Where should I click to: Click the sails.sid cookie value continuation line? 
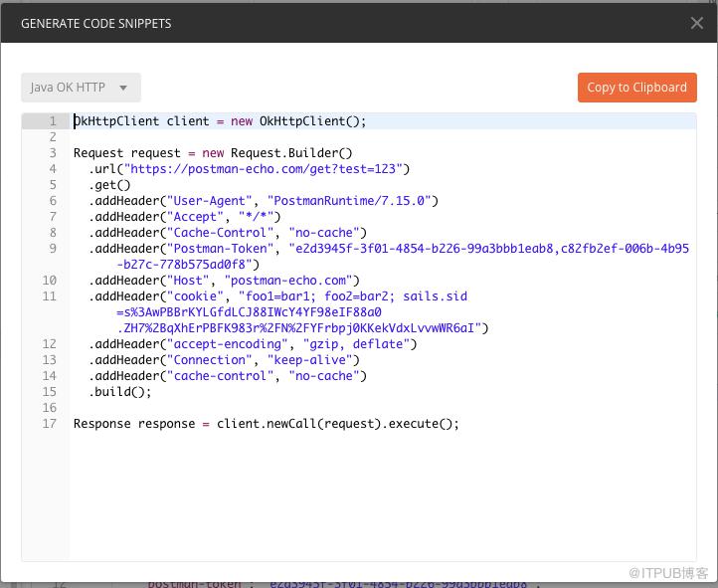(249, 312)
